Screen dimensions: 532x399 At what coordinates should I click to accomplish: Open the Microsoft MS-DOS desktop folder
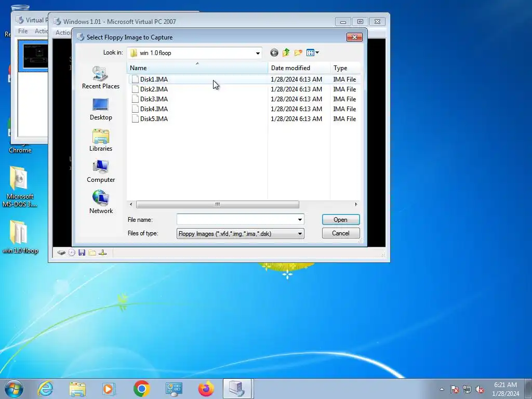point(20,187)
